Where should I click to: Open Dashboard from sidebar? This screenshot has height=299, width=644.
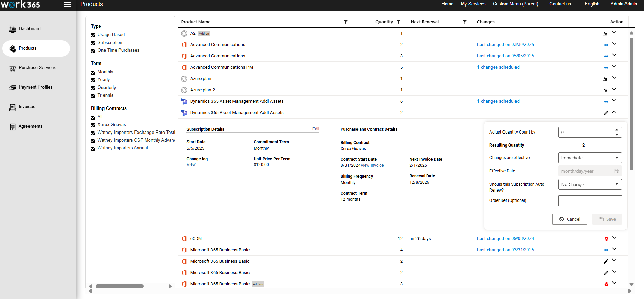29,29
